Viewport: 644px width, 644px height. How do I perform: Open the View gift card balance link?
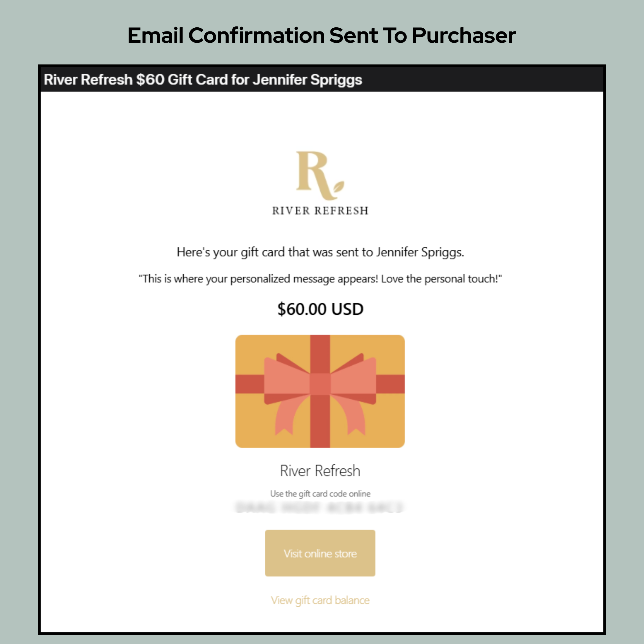pos(320,600)
